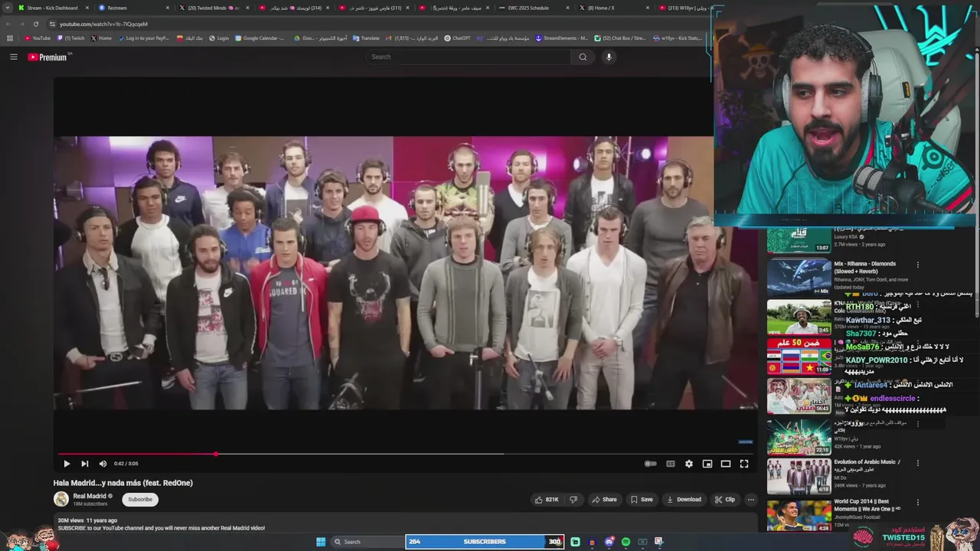The image size is (980, 551).
Task: Mute the video volume
Action: 103,463
